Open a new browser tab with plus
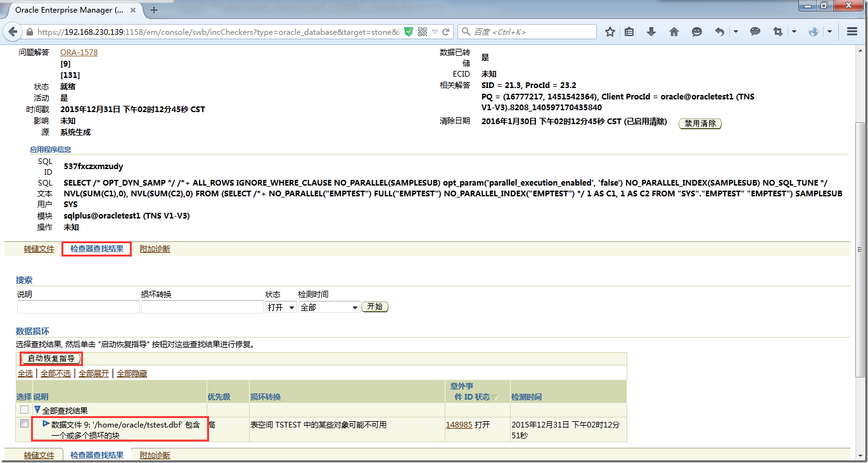Image resolution: width=868 pixels, height=463 pixels. pos(154,10)
